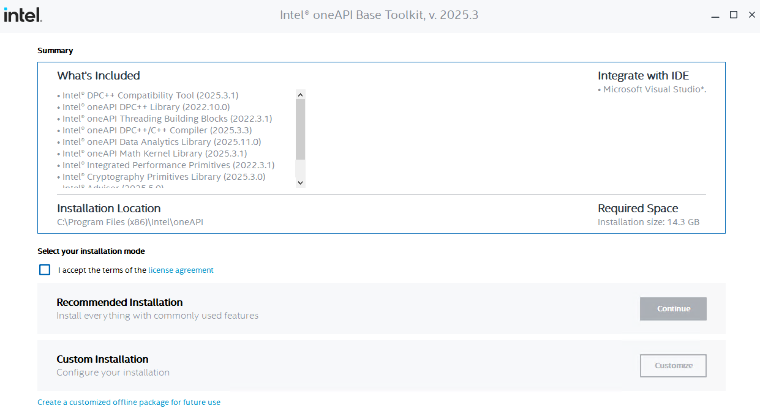Click Install everything with commonly used features
Image resolution: width=760 pixels, height=408 pixels.
tap(158, 316)
